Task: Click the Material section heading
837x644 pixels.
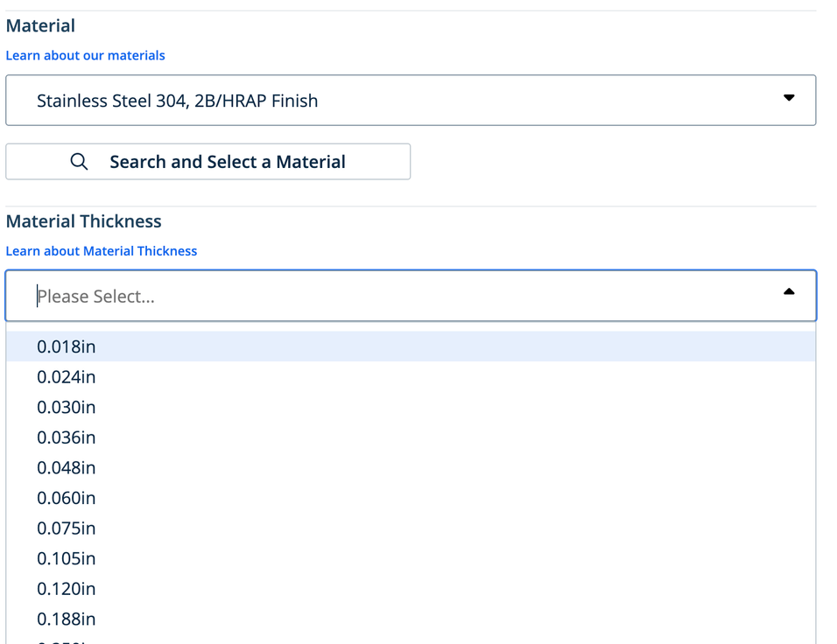Action: pos(40,26)
